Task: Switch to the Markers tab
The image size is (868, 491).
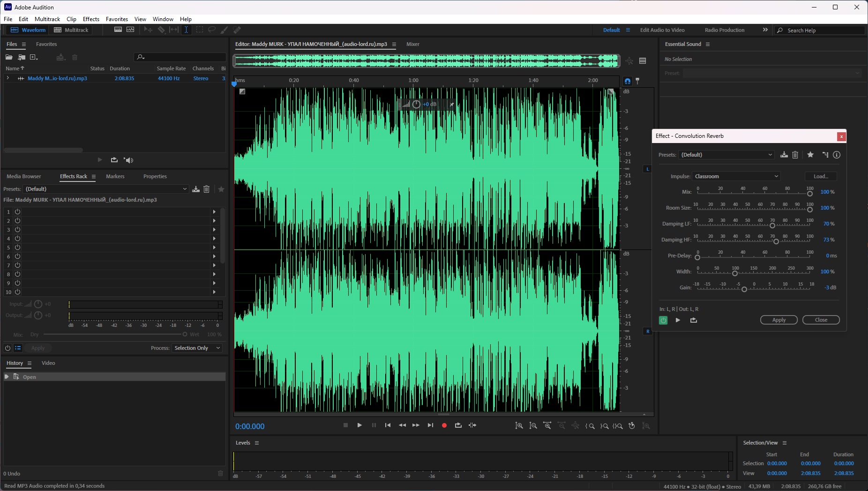Action: pyautogui.click(x=115, y=176)
